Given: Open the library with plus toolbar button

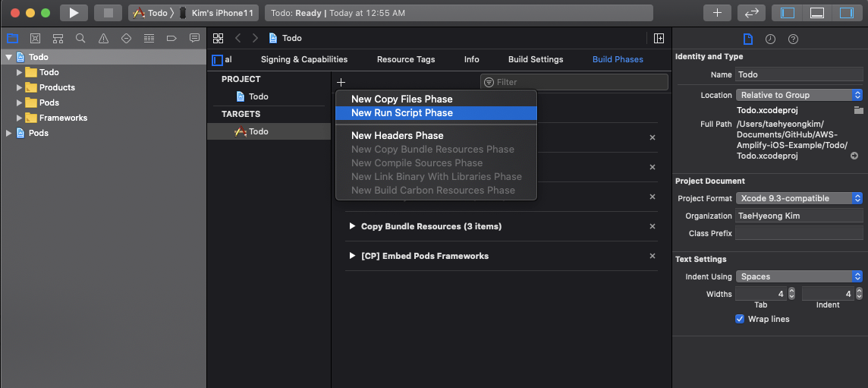Looking at the screenshot, I should coord(718,13).
